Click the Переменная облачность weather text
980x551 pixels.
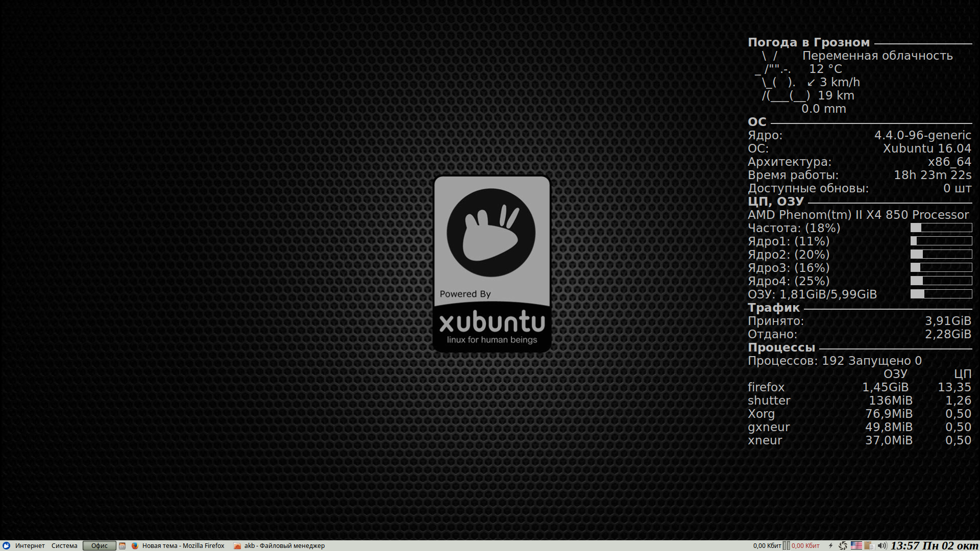[x=877, y=56]
